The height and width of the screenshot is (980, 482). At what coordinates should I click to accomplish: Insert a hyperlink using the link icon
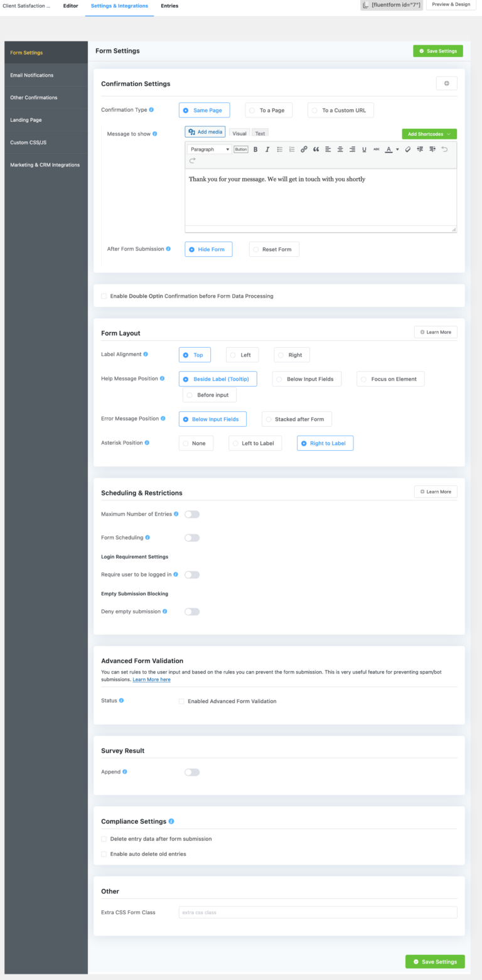click(x=303, y=149)
